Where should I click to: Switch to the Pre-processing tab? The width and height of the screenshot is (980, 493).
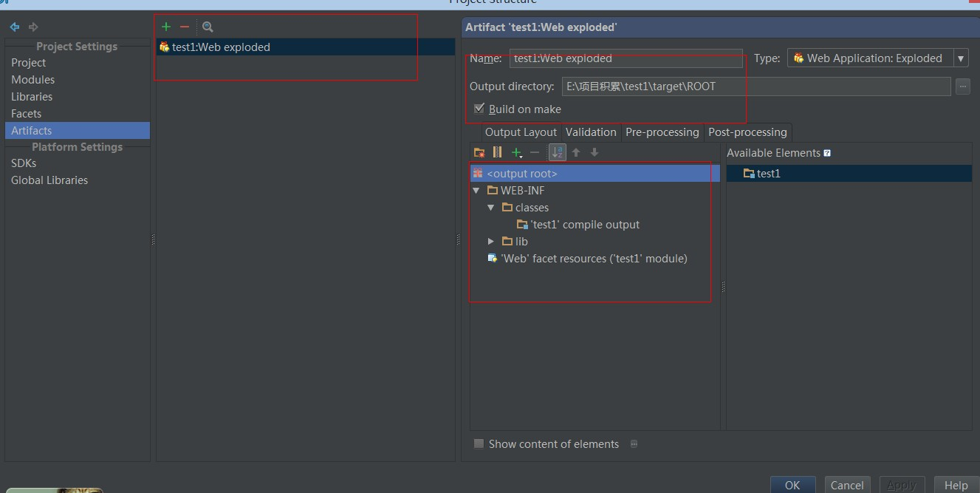pyautogui.click(x=662, y=132)
